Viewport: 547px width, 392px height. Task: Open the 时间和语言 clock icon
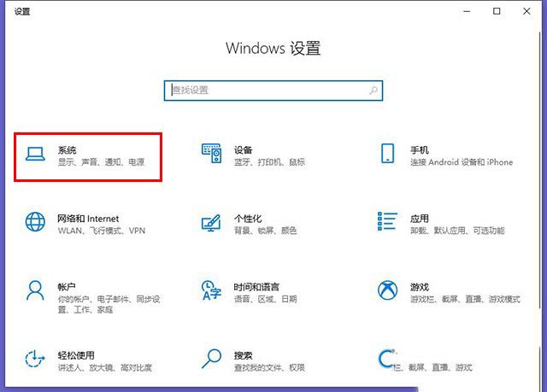click(x=211, y=290)
